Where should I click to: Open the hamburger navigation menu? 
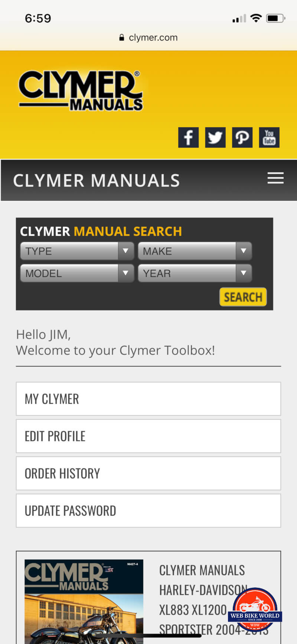pos(275,178)
